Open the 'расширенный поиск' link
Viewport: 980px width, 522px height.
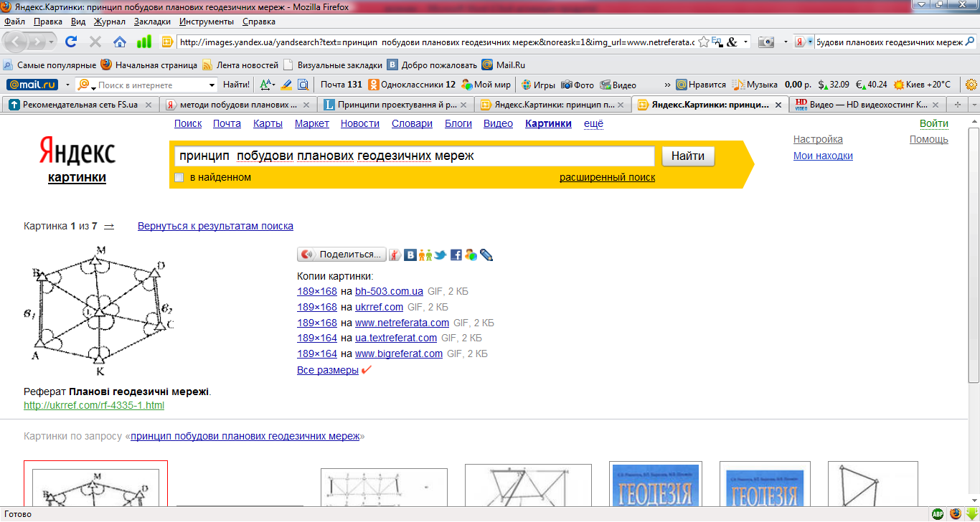pos(607,177)
